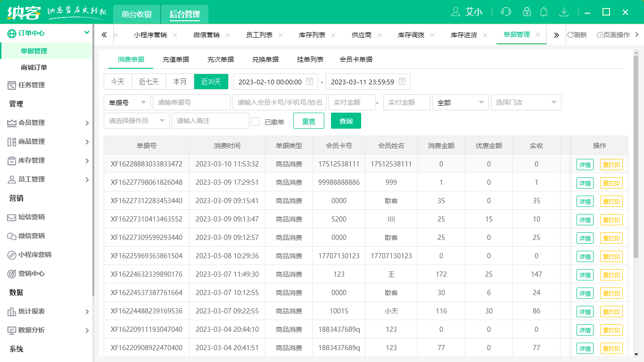Open the 选择门店 store dropdown

(x=526, y=102)
